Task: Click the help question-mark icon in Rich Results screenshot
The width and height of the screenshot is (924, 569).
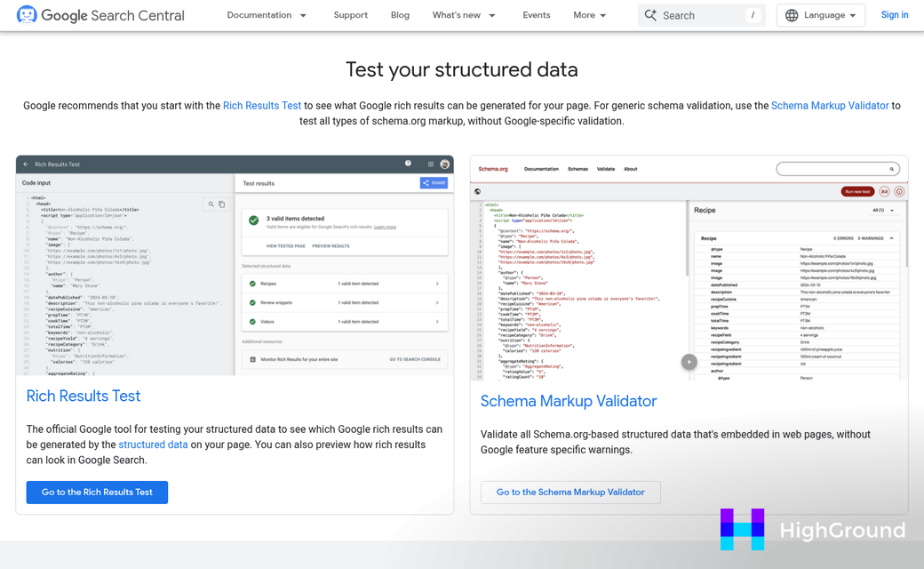Action: [x=408, y=164]
